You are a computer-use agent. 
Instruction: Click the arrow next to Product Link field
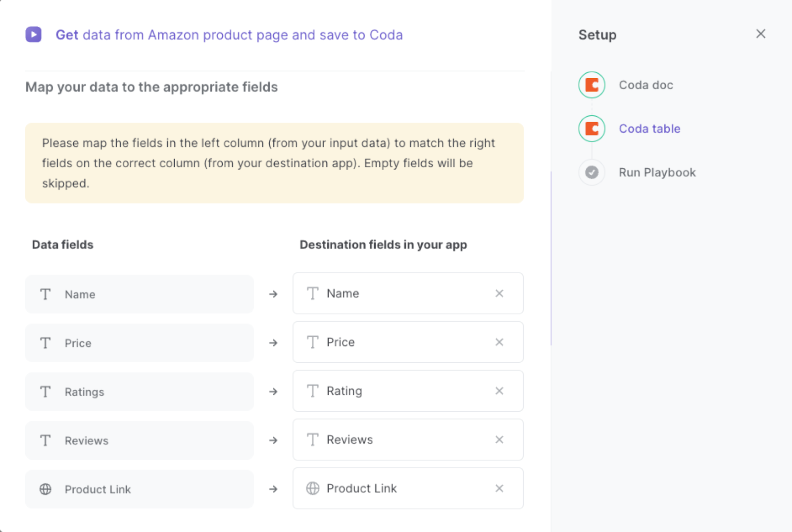[273, 489]
